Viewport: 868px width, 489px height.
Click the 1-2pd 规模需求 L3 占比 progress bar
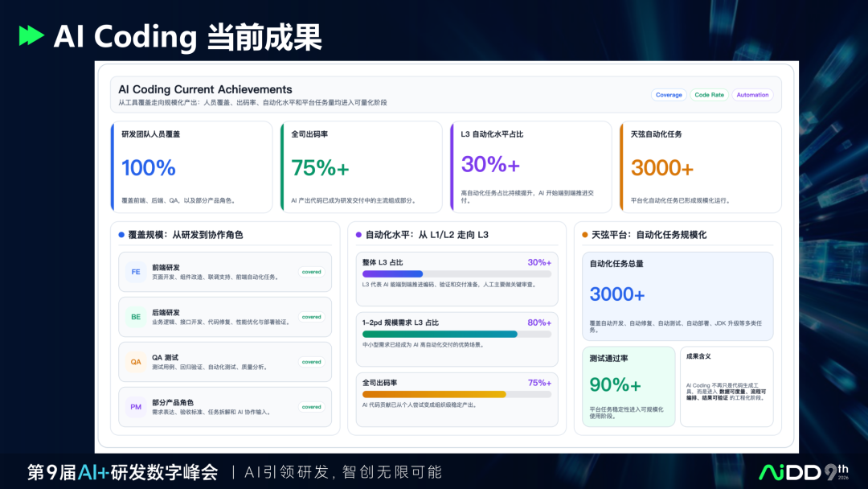[457, 334]
